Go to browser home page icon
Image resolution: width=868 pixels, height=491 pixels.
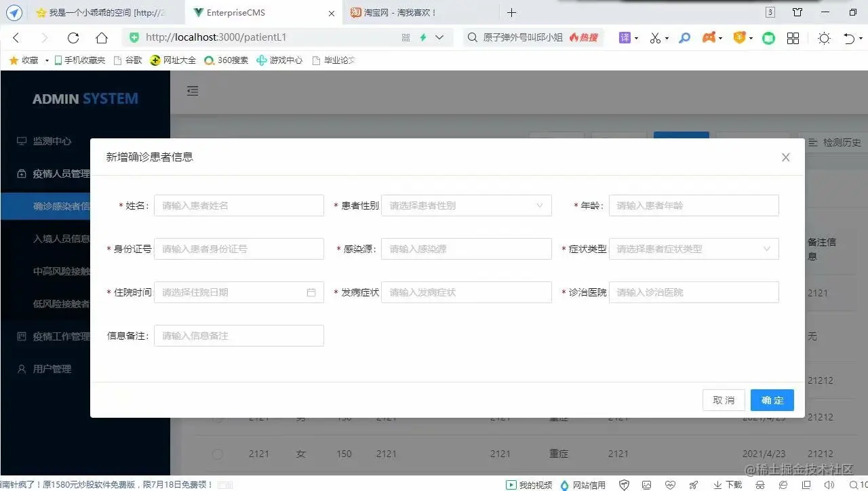click(x=102, y=38)
